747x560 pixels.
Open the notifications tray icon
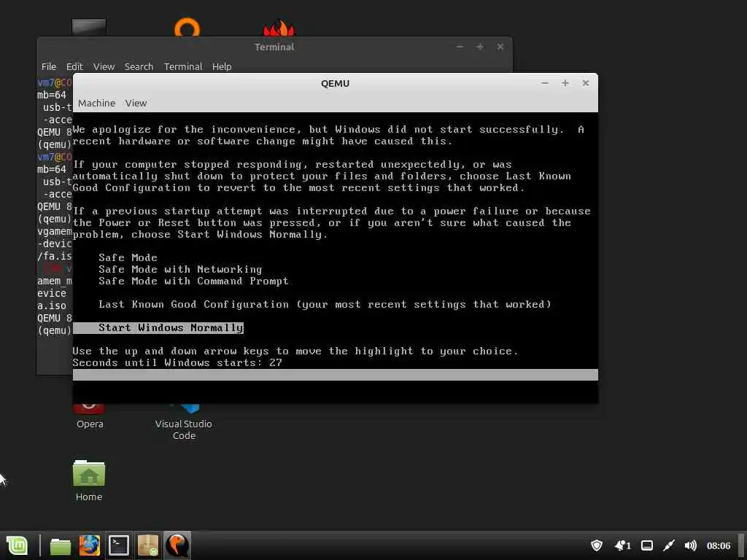click(x=622, y=545)
